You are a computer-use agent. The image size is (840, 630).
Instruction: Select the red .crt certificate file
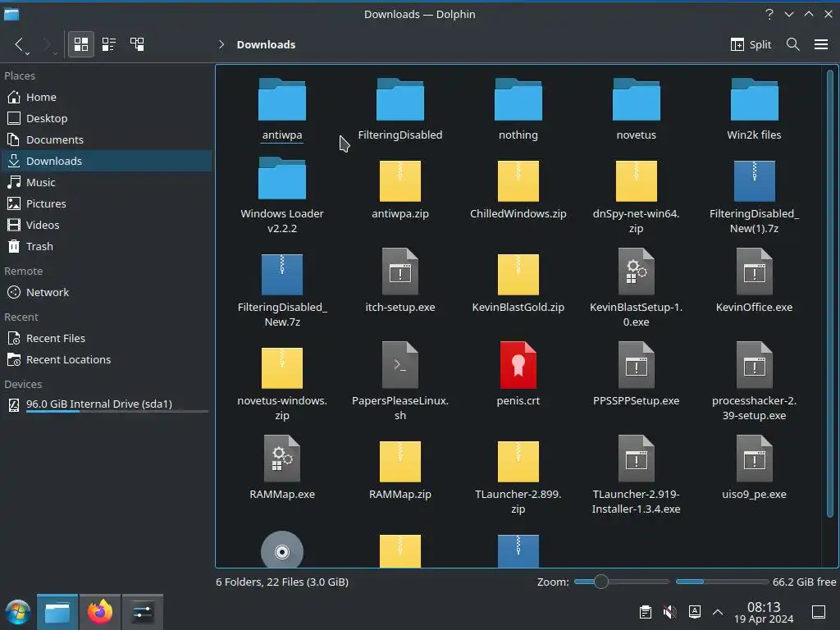pos(518,374)
